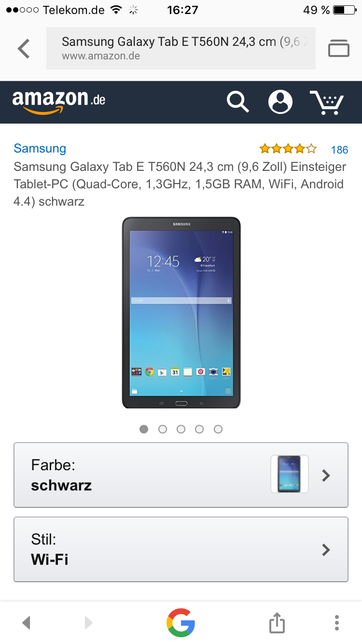Tap the Google G logo button
This screenshot has height=644, width=362.
click(181, 622)
